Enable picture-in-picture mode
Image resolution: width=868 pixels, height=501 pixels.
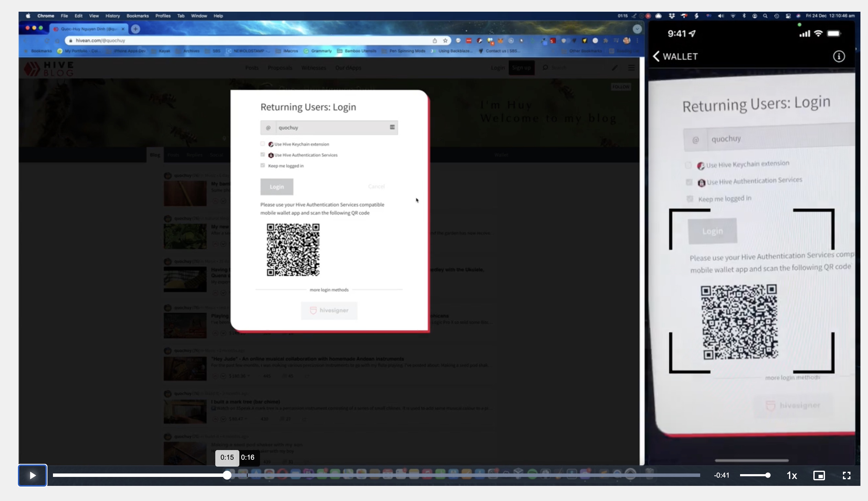[819, 475]
